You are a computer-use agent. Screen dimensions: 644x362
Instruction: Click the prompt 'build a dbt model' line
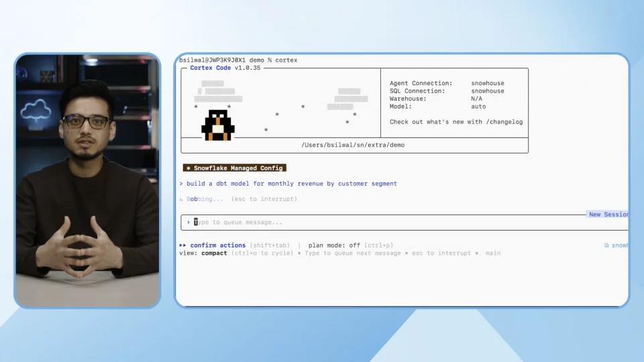point(288,184)
